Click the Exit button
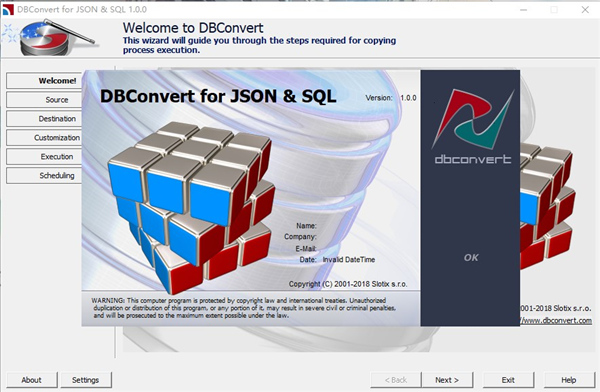The width and height of the screenshot is (600, 392). 508,380
